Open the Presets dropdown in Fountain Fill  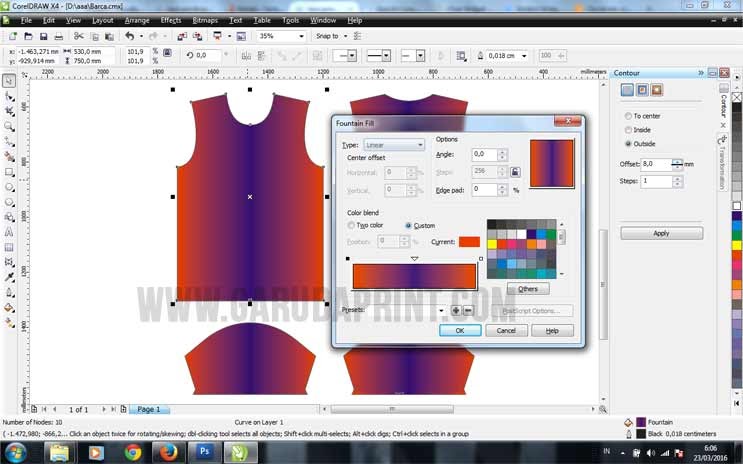coord(441,310)
